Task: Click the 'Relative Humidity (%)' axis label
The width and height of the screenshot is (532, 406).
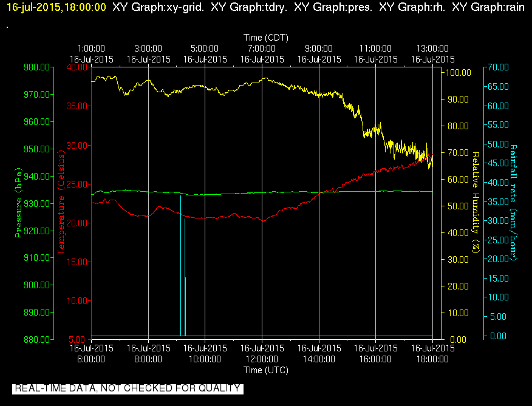Action: 476,203
